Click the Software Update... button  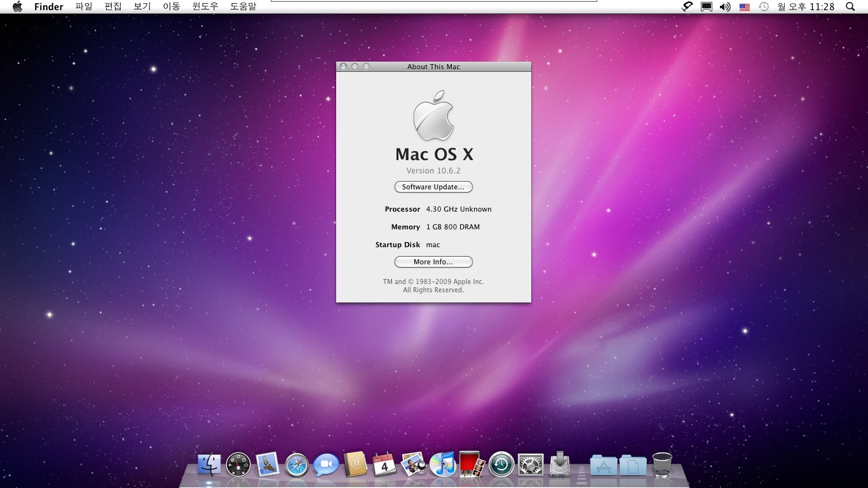click(x=433, y=187)
